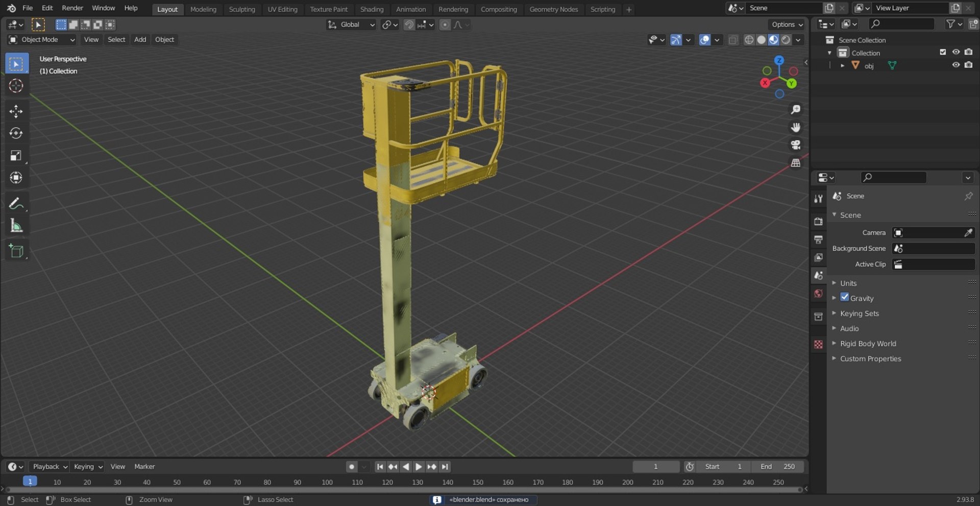Select the Cursor tool
Screen dimensions: 980x506
pyautogui.click(x=16, y=86)
